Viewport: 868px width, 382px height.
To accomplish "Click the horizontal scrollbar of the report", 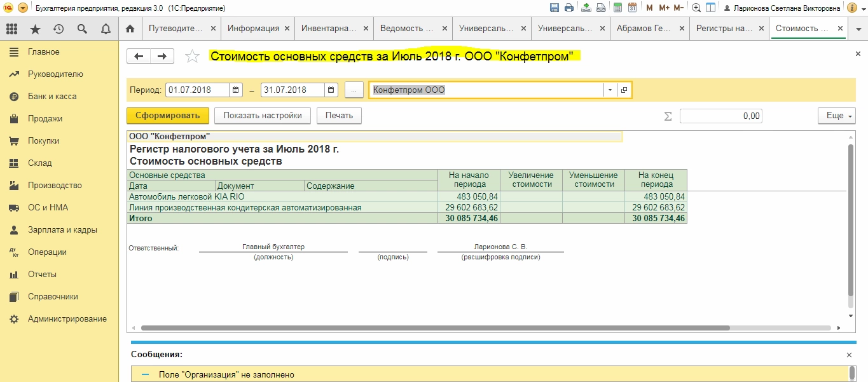I will click(435, 328).
